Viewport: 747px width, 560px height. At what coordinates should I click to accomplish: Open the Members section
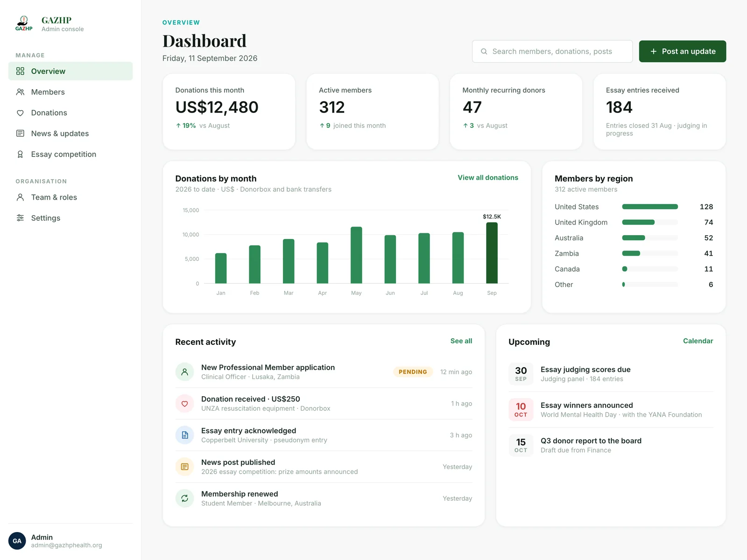[70, 92]
